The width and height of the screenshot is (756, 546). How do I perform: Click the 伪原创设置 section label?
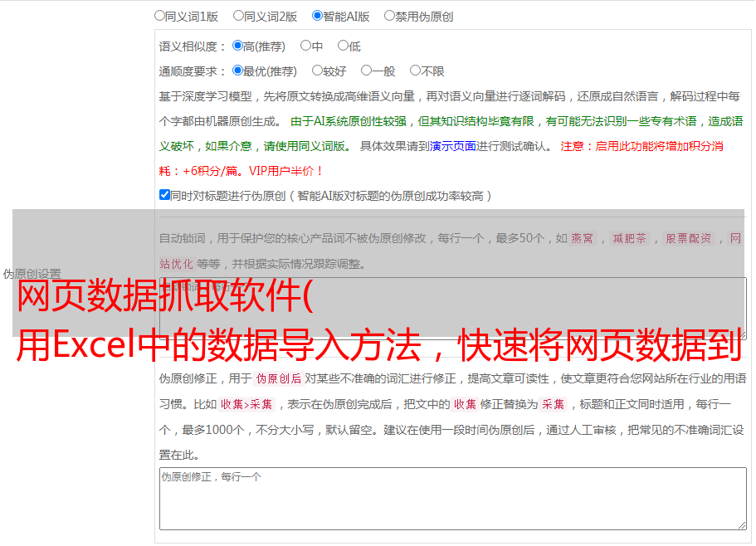click(x=32, y=274)
